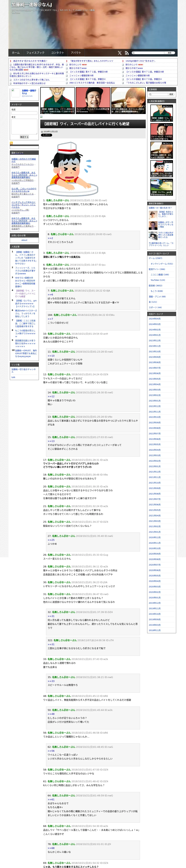
Task: Open monthly archive 2018年11月
Action: coord(155,630)
